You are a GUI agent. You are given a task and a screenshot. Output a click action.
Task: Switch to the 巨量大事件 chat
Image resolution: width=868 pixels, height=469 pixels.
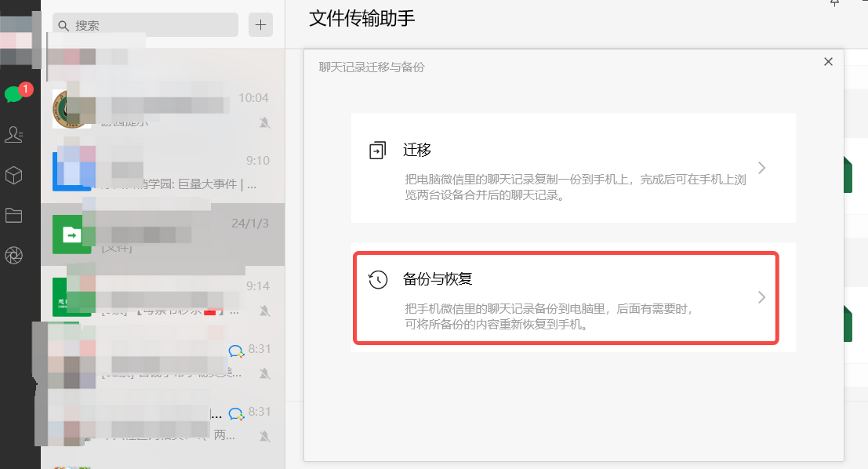157,174
